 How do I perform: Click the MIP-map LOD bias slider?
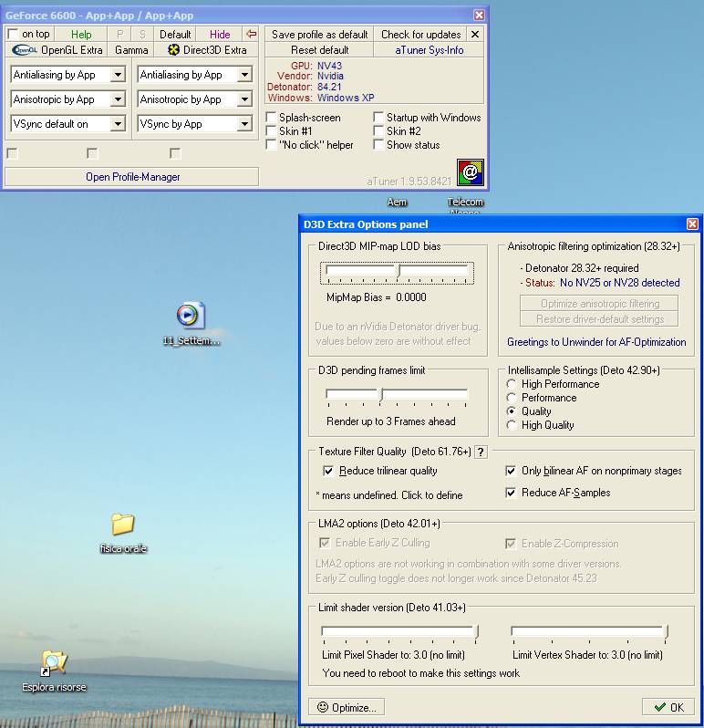pos(398,271)
